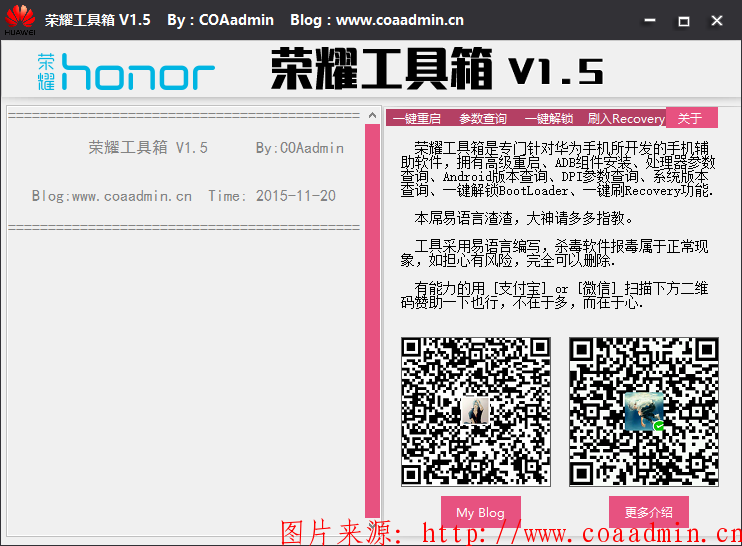Click the title bar 'Blog : www.coaadmin.cn' text

point(377,20)
